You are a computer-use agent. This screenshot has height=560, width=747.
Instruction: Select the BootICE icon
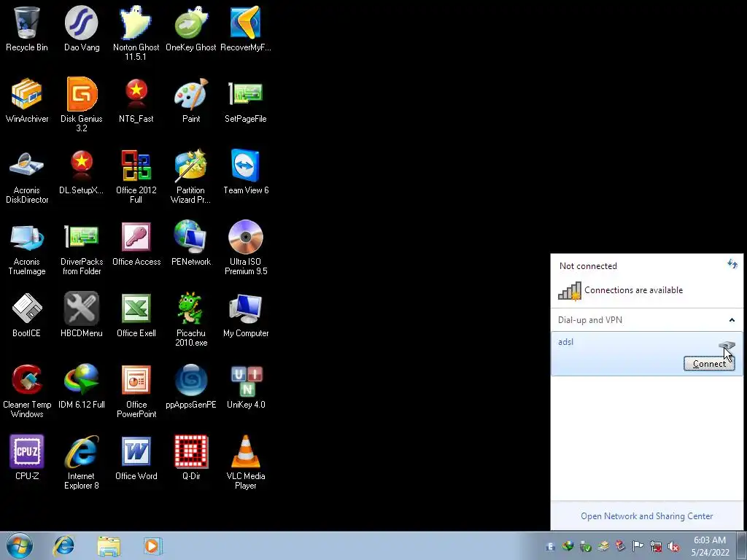pos(27,314)
